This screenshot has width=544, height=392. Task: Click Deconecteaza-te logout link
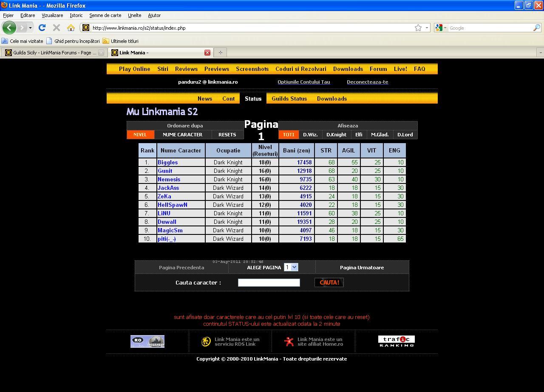point(367,82)
